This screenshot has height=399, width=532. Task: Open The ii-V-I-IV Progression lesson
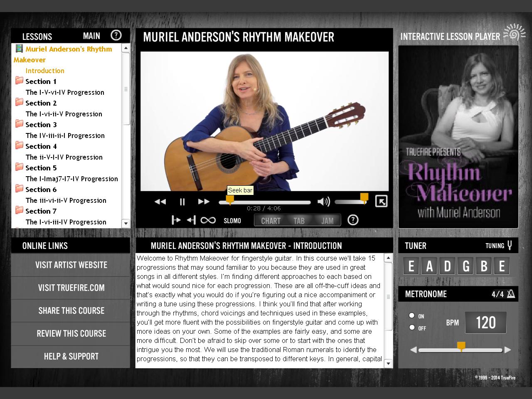[64, 157]
